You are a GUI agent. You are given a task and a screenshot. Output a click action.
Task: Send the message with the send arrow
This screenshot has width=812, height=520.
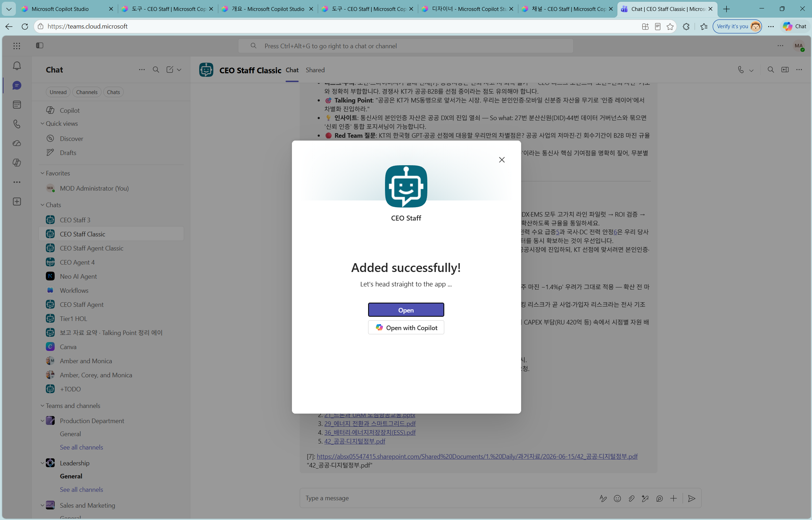[692, 499]
